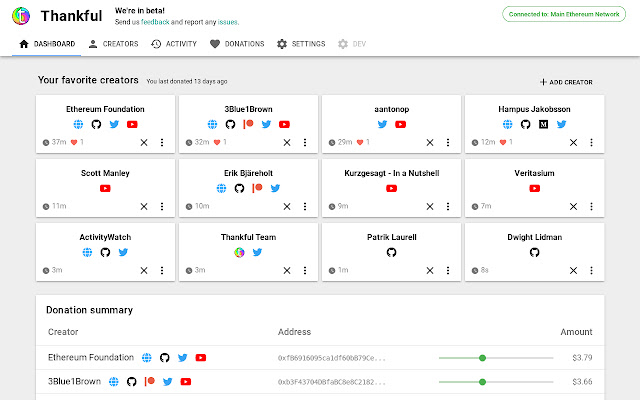Open aantonop card YouTube icon

click(400, 124)
